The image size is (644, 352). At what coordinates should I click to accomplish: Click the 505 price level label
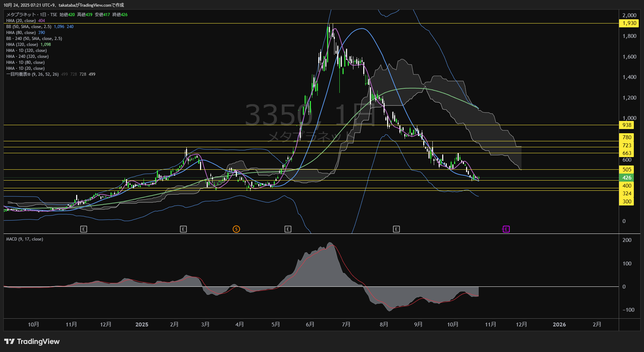tap(626, 170)
